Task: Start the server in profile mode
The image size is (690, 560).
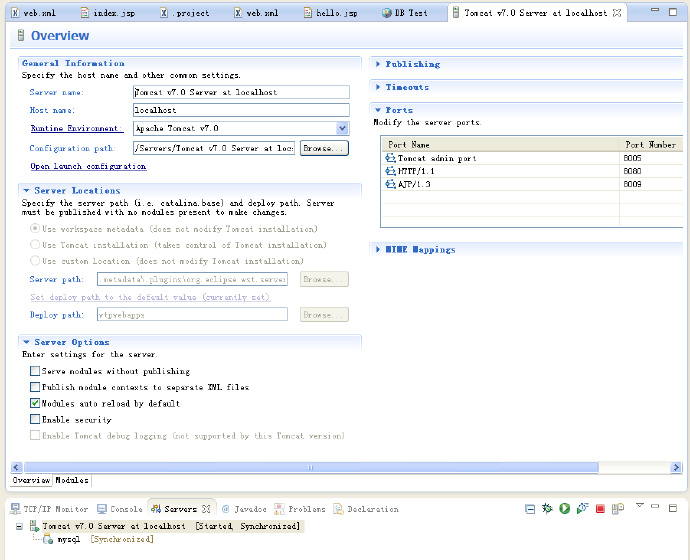Action: pyautogui.click(x=582, y=509)
